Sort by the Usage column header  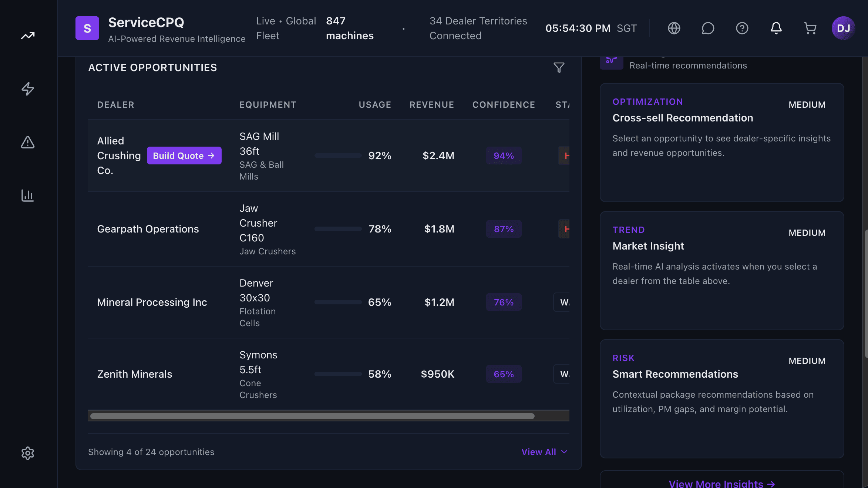[x=375, y=105]
